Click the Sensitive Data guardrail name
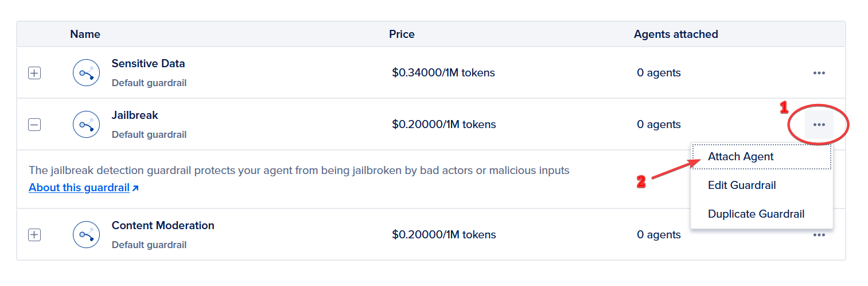The height and width of the screenshot is (286, 868). coord(148,64)
